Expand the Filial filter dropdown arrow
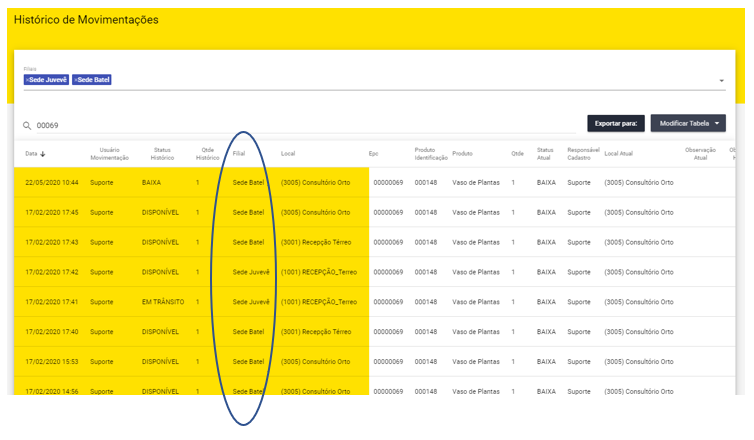754x440 pixels. click(x=721, y=81)
